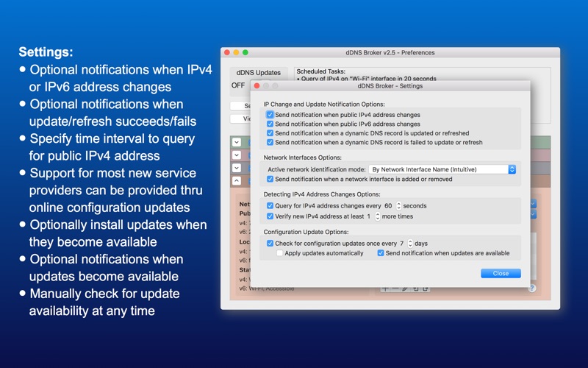Open the Active network identification mode dropdown
This screenshot has height=368, width=588.
pyautogui.click(x=442, y=169)
